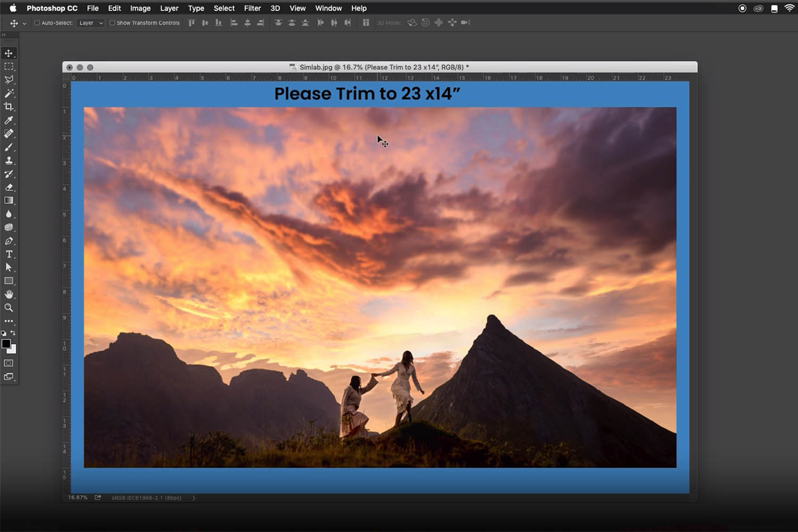Enable the Auto-Select checkbox
798x532 pixels.
(x=37, y=23)
